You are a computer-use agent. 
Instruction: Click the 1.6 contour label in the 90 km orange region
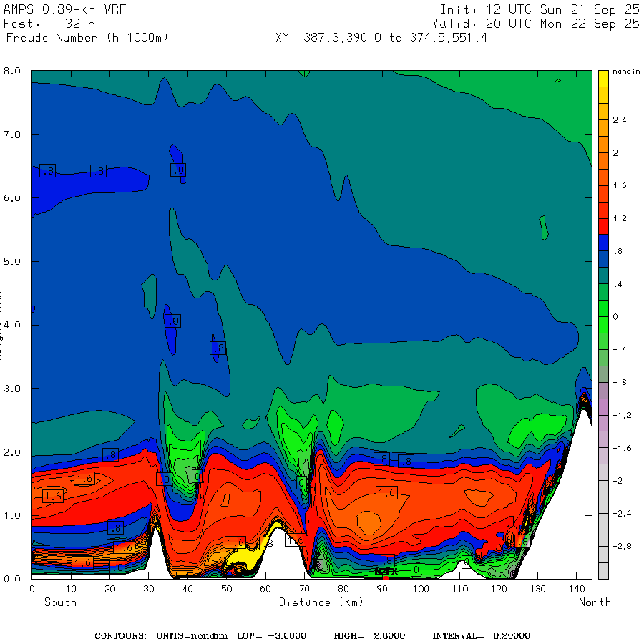(x=386, y=493)
